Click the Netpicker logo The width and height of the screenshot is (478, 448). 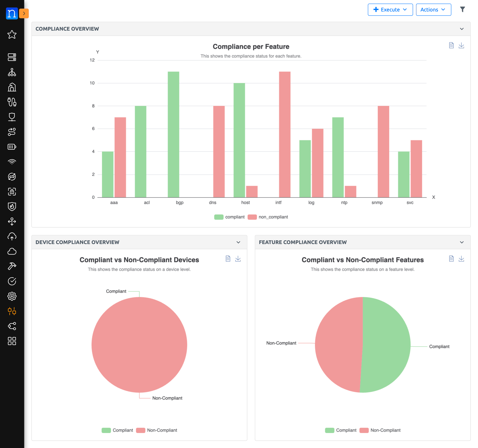click(x=12, y=13)
